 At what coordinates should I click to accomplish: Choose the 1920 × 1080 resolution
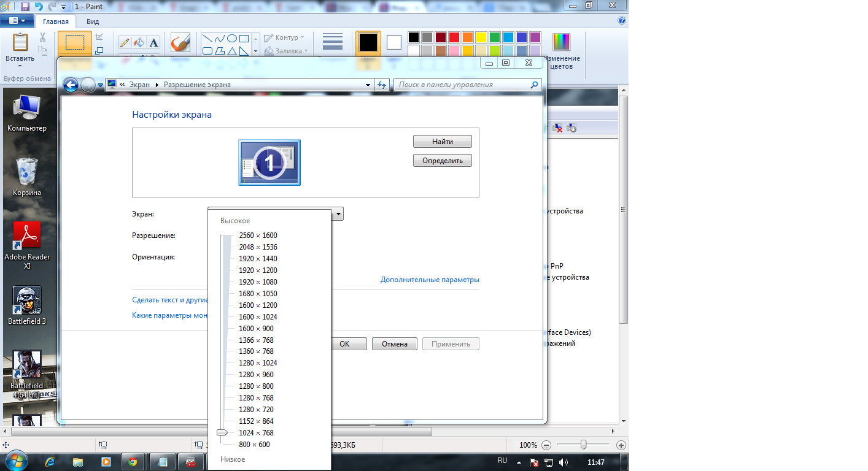pos(258,282)
